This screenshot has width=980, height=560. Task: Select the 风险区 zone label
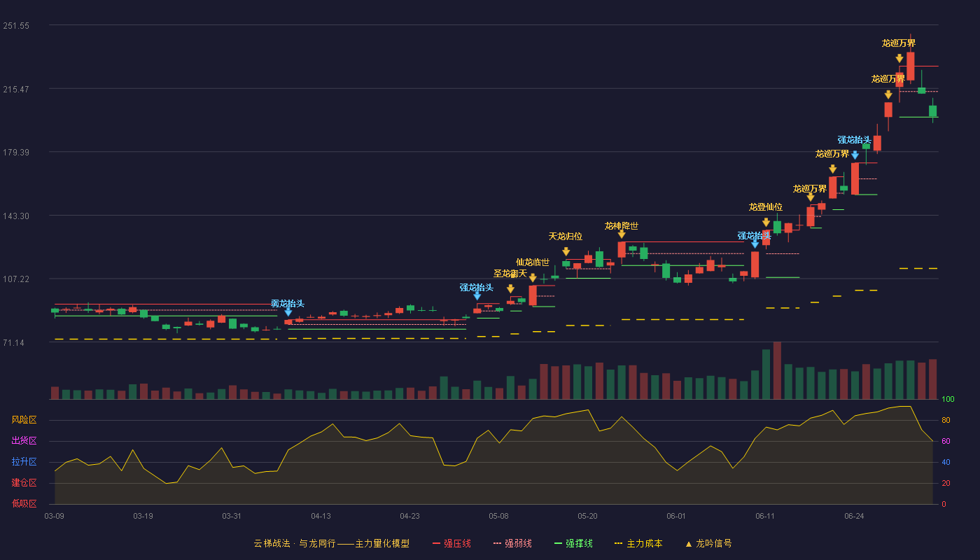(24, 420)
